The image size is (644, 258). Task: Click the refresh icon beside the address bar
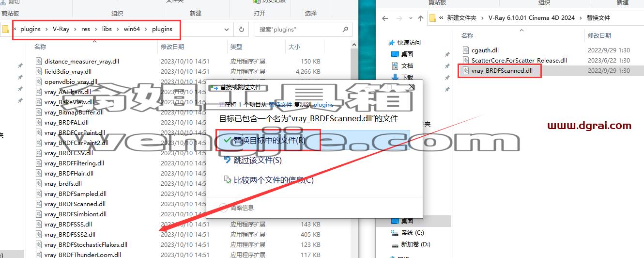tap(242, 29)
